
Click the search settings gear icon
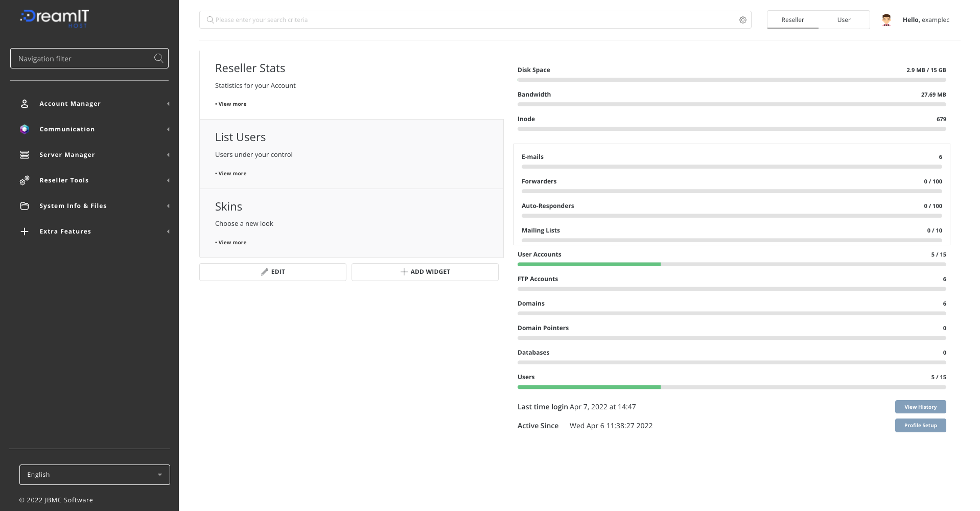click(742, 19)
